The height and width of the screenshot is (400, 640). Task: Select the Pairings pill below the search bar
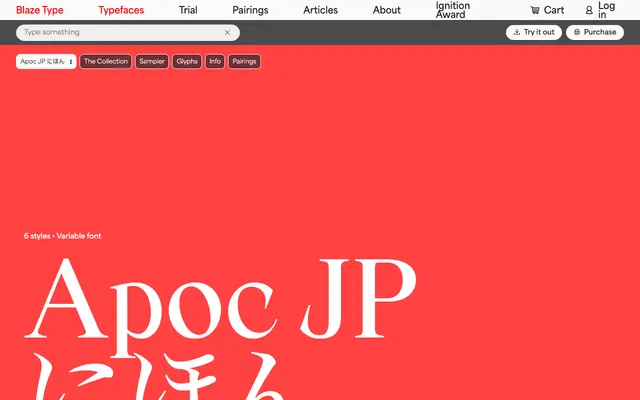(244, 62)
